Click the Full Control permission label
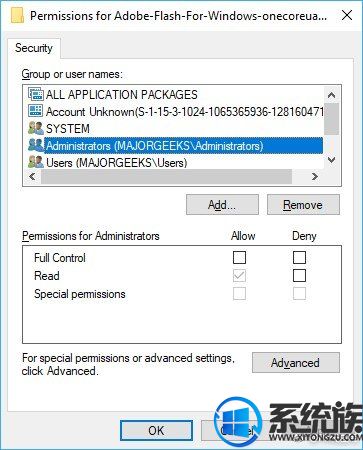The image size is (363, 450). [x=60, y=258]
